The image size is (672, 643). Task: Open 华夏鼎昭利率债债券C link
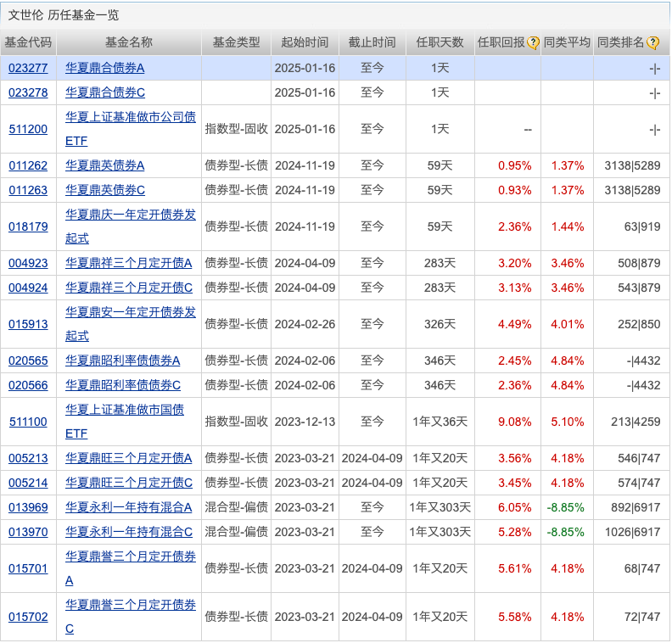pos(123,385)
